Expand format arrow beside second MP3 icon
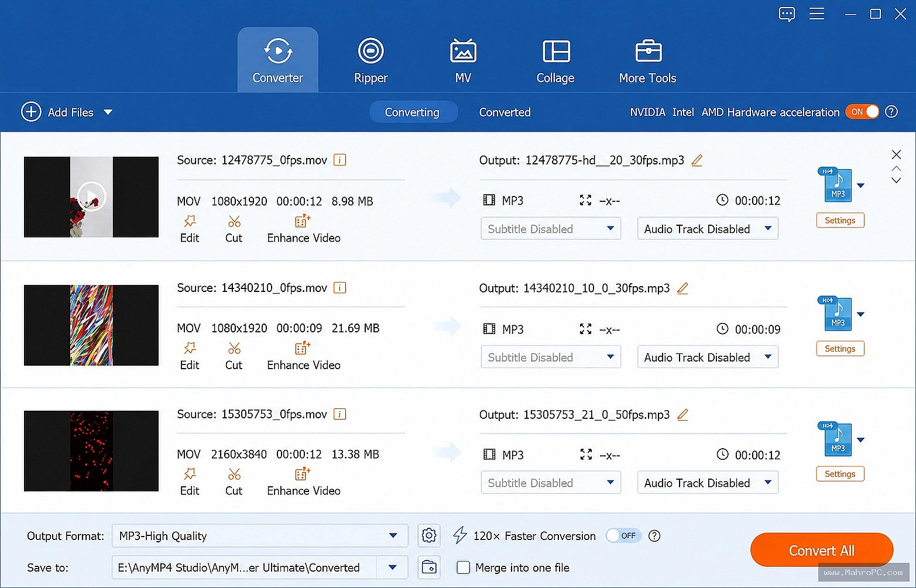 [860, 314]
